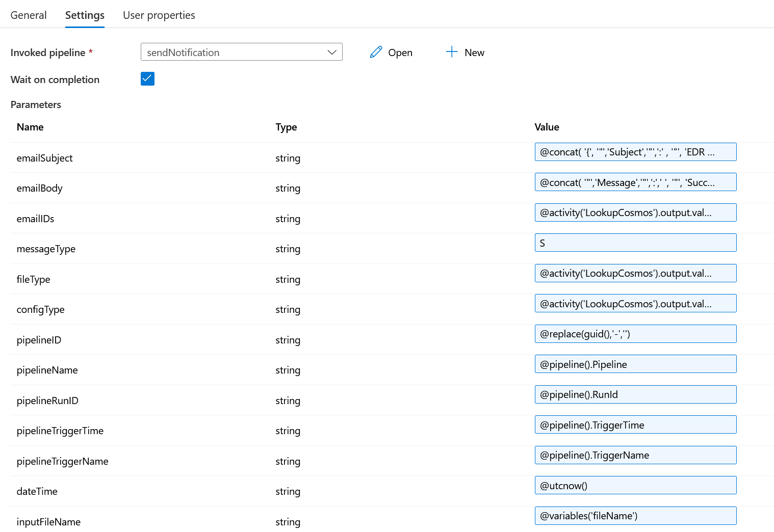Click the plus New icon
This screenshot has width=774, height=532.
(452, 52)
